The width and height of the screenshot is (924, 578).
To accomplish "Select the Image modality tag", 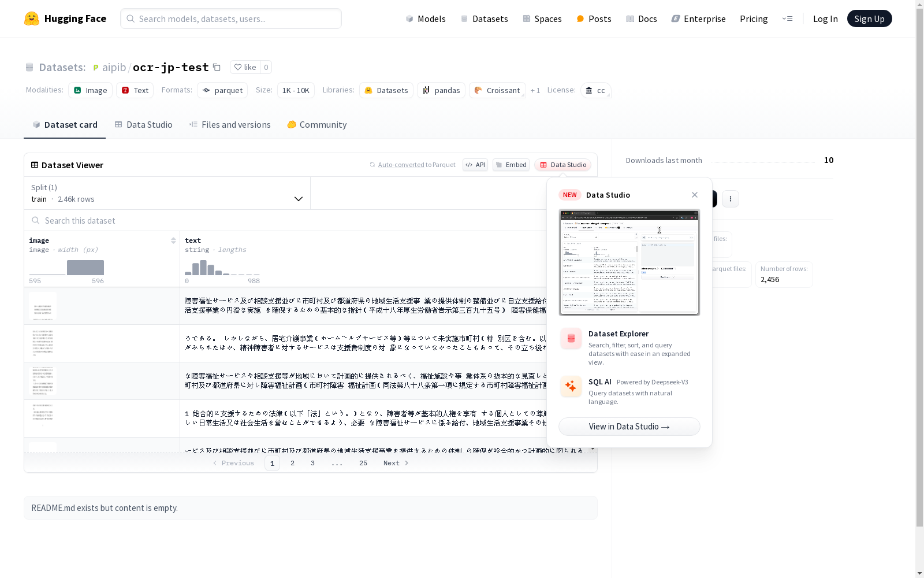I will coord(91,90).
